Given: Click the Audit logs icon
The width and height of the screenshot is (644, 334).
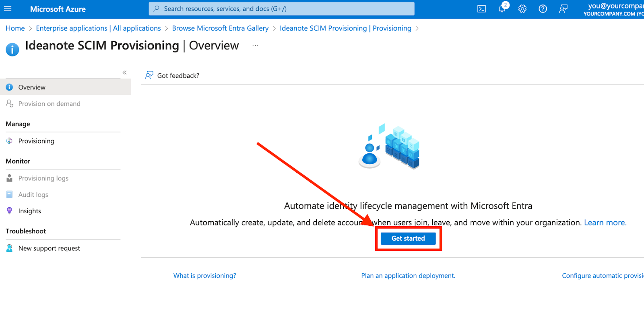Looking at the screenshot, I should pos(9,194).
